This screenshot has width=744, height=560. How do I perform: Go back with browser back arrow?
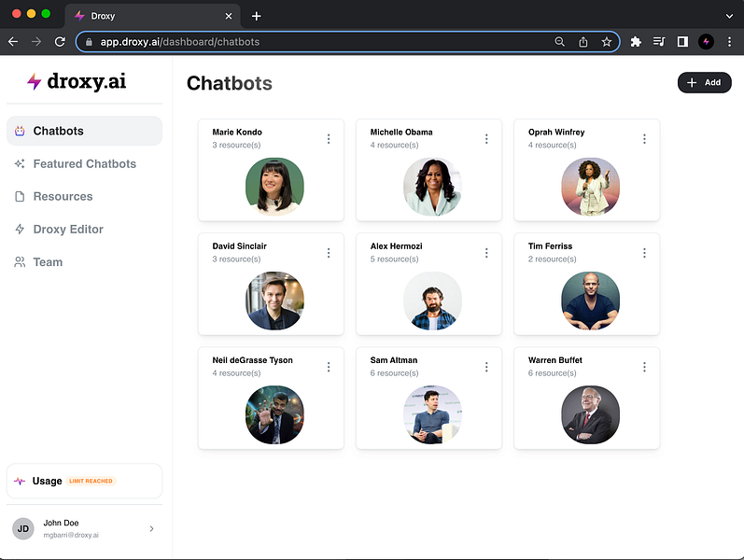[13, 42]
